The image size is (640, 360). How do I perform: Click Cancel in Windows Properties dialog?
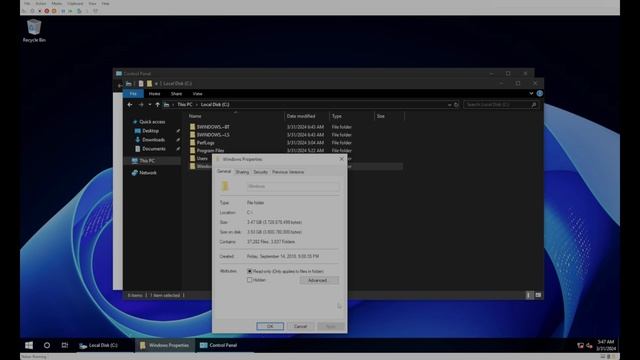tap(300, 327)
